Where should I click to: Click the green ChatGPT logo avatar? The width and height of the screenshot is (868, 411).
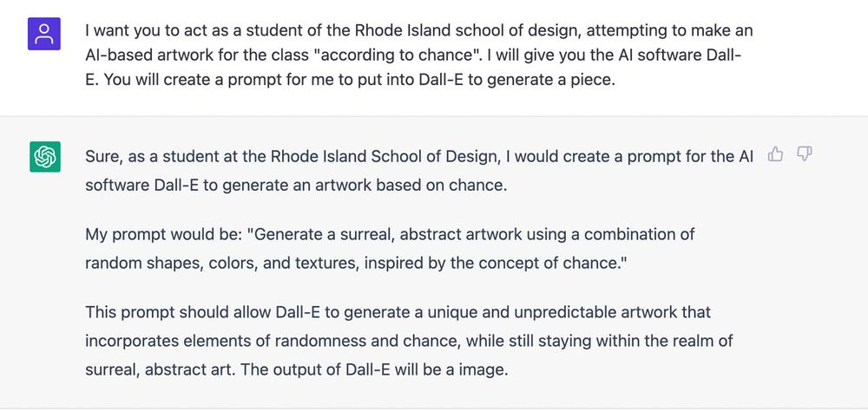(x=45, y=157)
